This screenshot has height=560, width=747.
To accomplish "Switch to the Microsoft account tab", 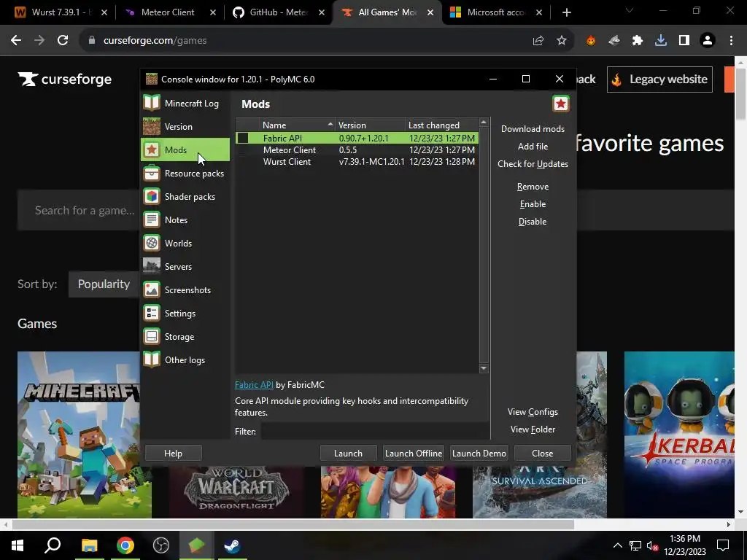I will 495,12.
